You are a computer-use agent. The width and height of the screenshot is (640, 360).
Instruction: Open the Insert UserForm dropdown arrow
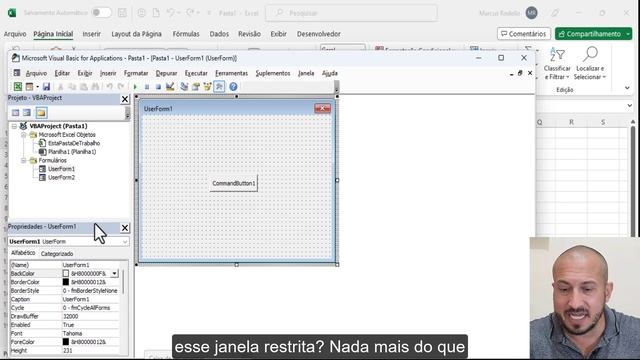37,87
